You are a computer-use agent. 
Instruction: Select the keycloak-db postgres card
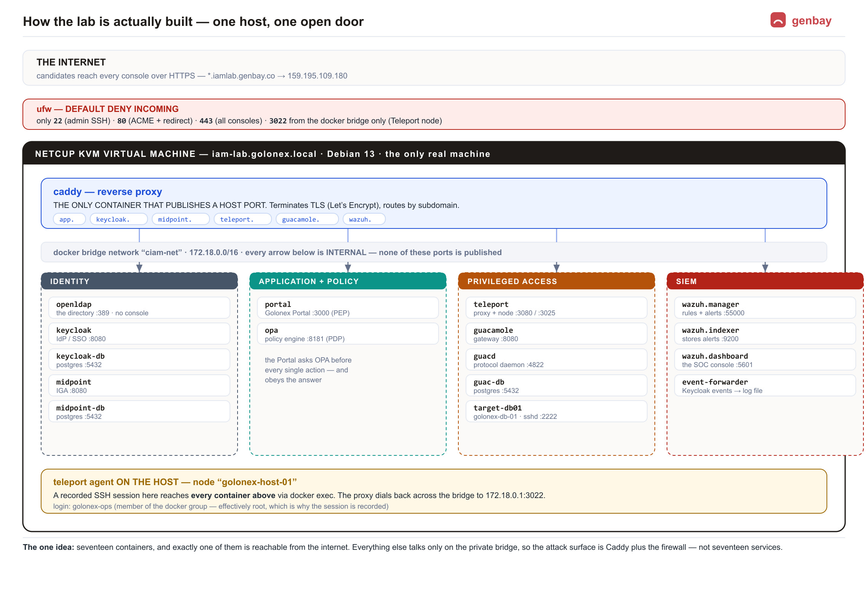click(x=139, y=360)
